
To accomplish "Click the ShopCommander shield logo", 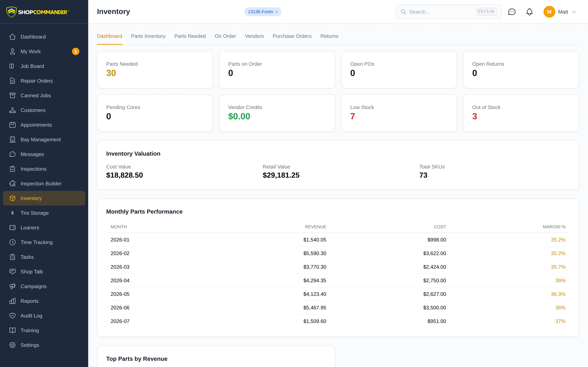I will tap(11, 12).
